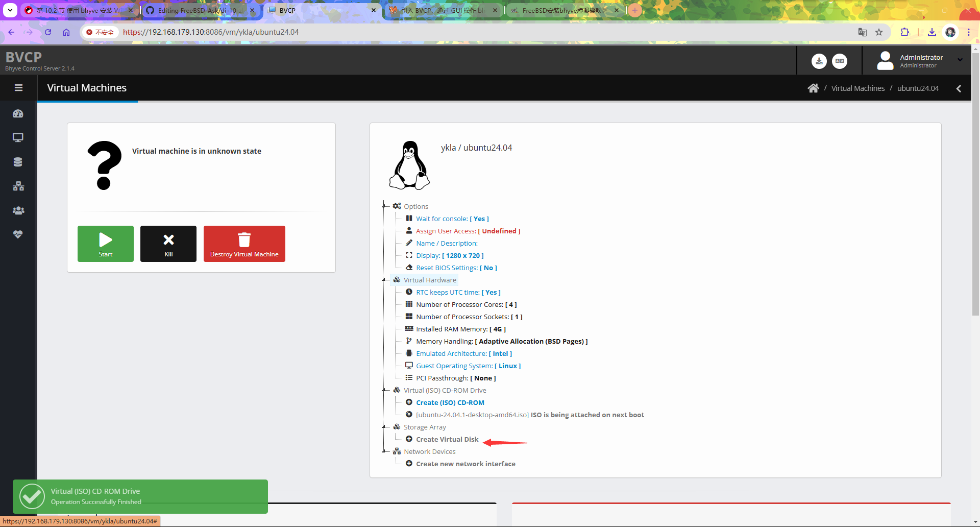The image size is (980, 527).
Task: Collapse the Network Devices tree section
Action: click(384, 451)
